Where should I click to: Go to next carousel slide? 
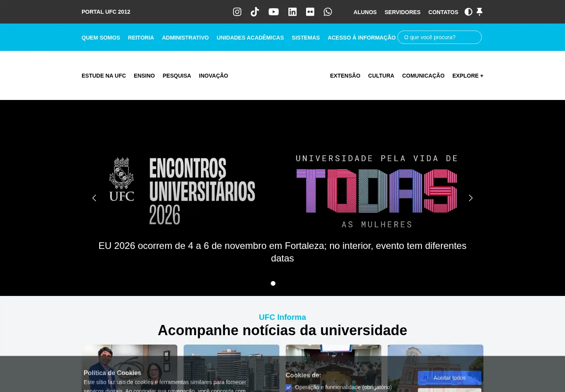point(471,198)
